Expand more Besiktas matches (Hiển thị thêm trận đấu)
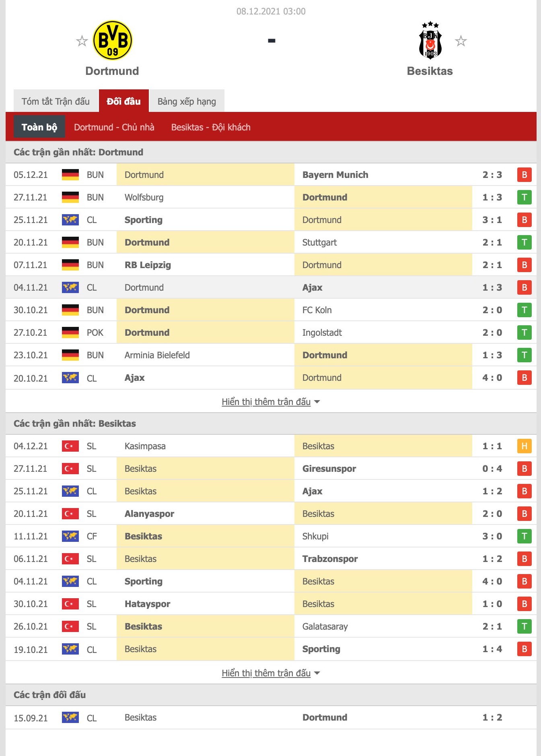The width and height of the screenshot is (541, 756). (271, 673)
